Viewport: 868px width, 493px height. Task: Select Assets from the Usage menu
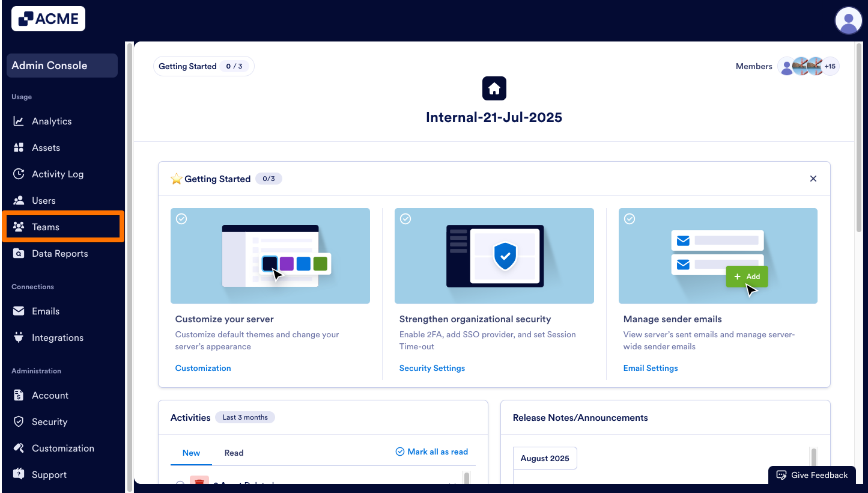47,147
